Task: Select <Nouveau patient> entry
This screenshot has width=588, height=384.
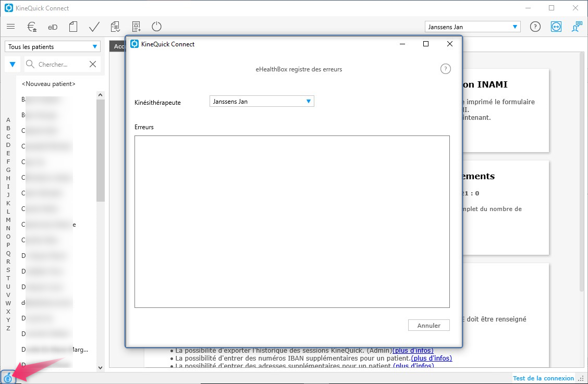Action: click(48, 83)
